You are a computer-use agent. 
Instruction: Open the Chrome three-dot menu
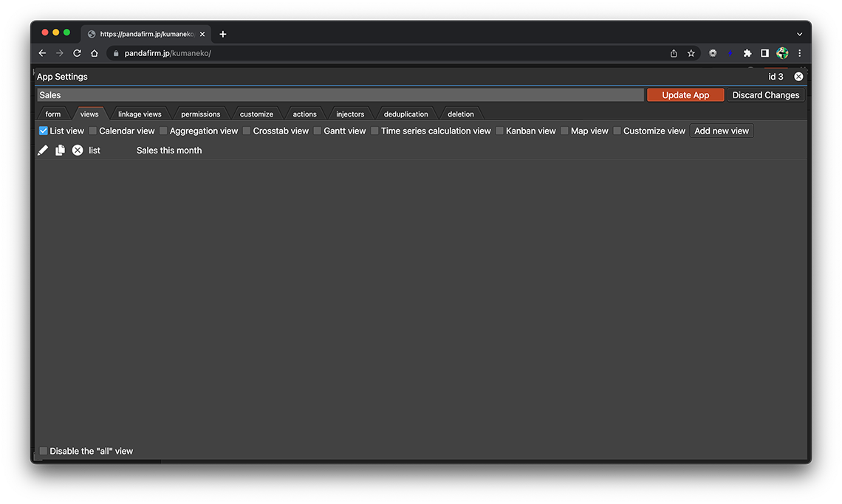pyautogui.click(x=799, y=53)
